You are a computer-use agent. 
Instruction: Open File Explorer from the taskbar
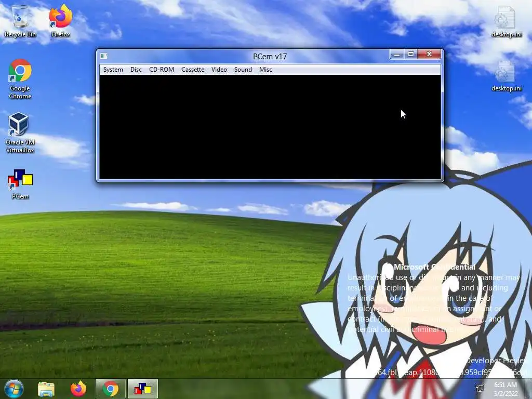pos(46,389)
